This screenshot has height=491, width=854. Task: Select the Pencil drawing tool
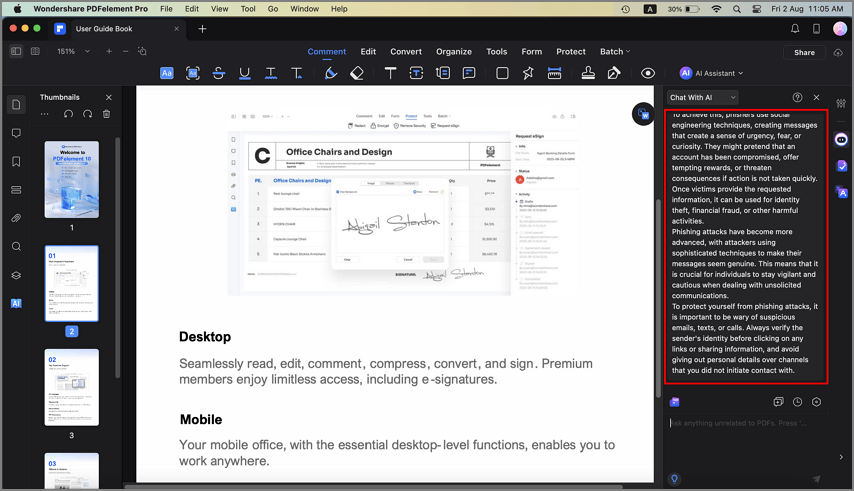(x=331, y=73)
